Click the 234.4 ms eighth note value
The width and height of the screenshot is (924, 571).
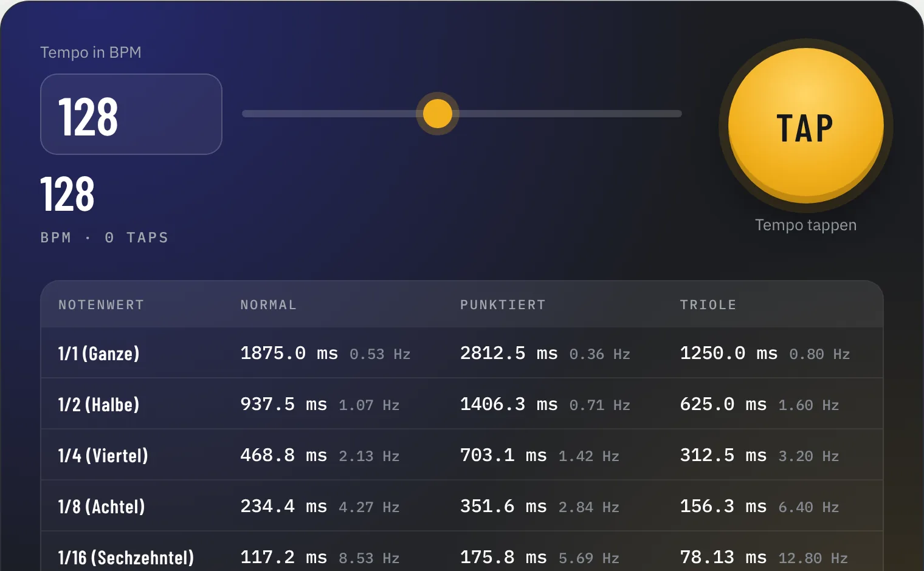[x=283, y=506]
